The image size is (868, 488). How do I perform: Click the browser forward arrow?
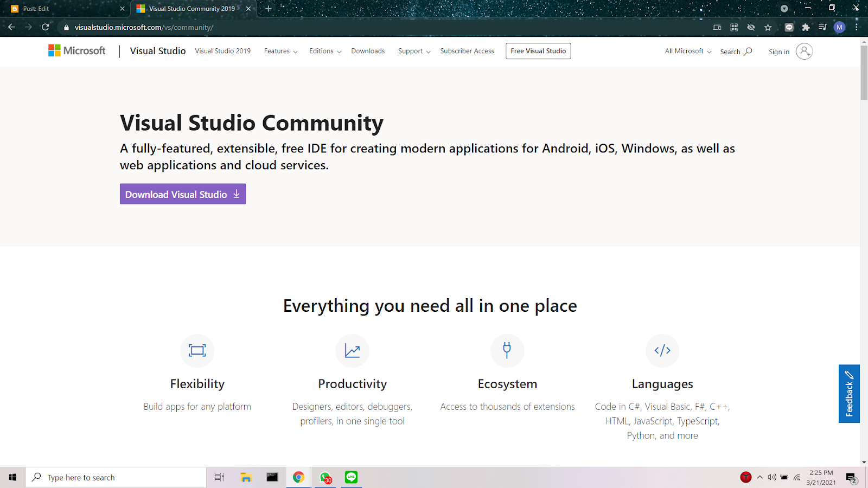[28, 27]
